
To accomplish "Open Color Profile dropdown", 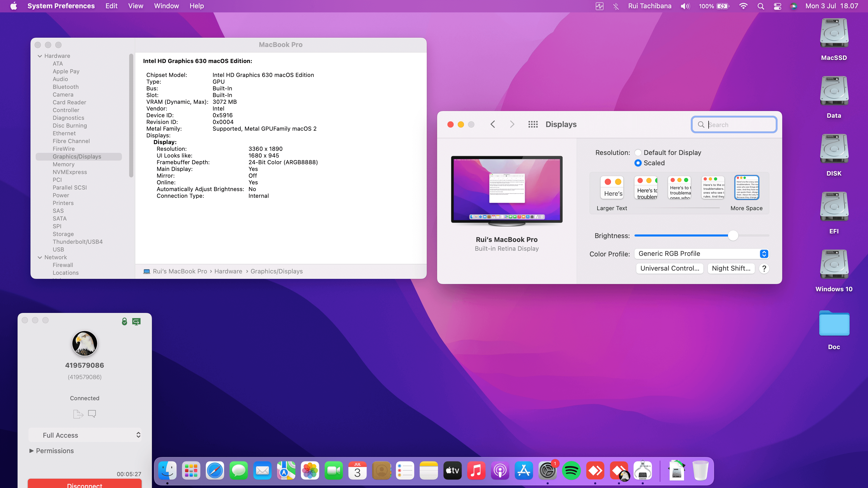I will [x=702, y=254].
